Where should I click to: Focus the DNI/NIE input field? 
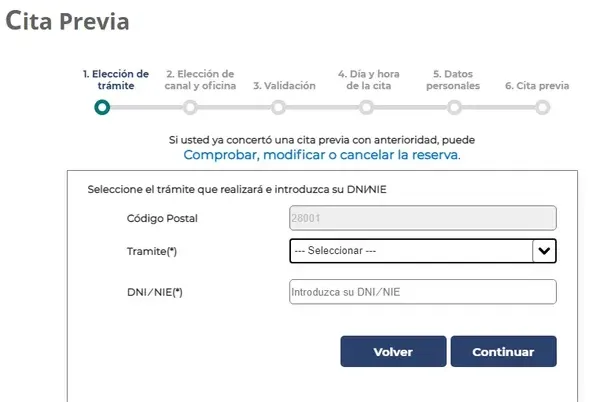[421, 292]
